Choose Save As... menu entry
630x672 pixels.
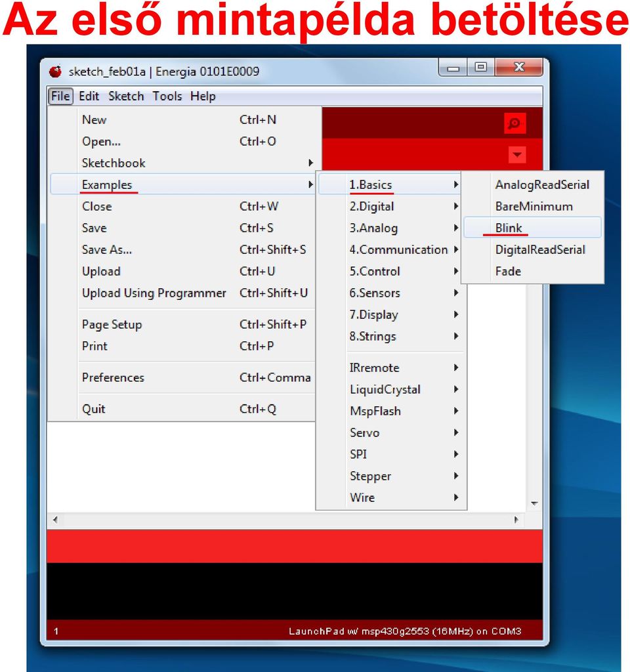pyautogui.click(x=182, y=249)
